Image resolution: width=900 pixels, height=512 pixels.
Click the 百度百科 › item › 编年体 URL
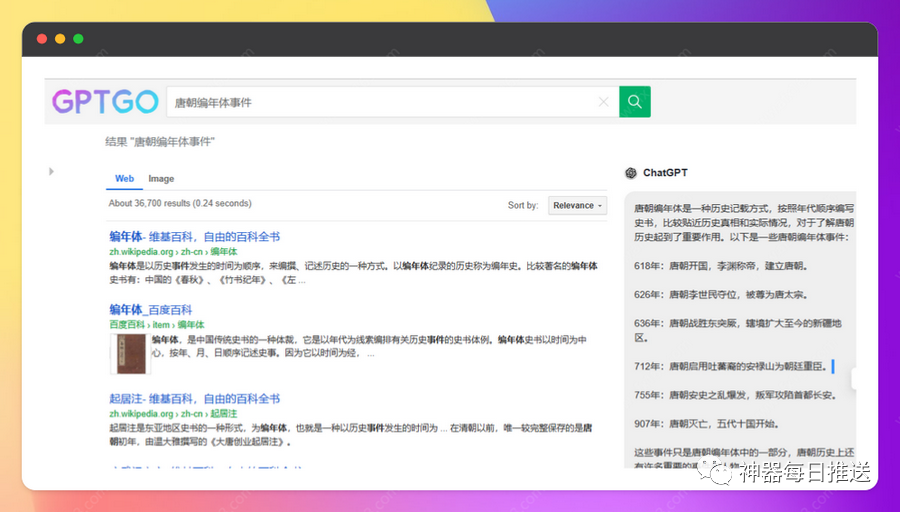point(157,324)
